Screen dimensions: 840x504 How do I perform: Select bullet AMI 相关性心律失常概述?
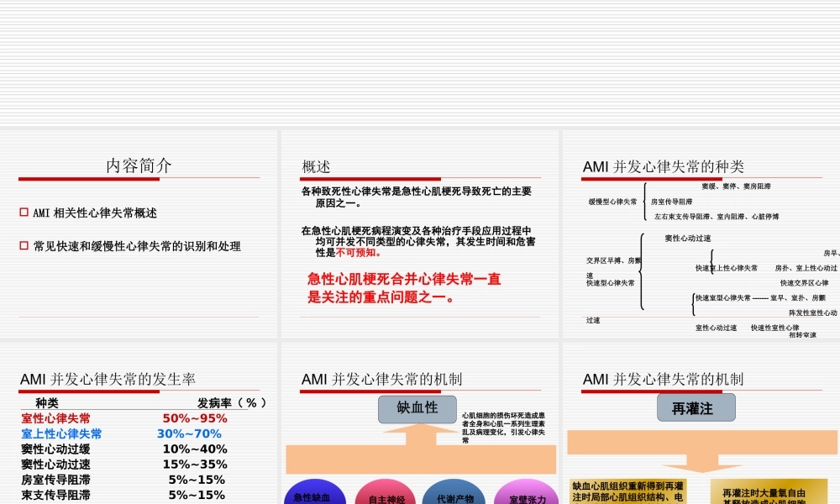(x=90, y=213)
